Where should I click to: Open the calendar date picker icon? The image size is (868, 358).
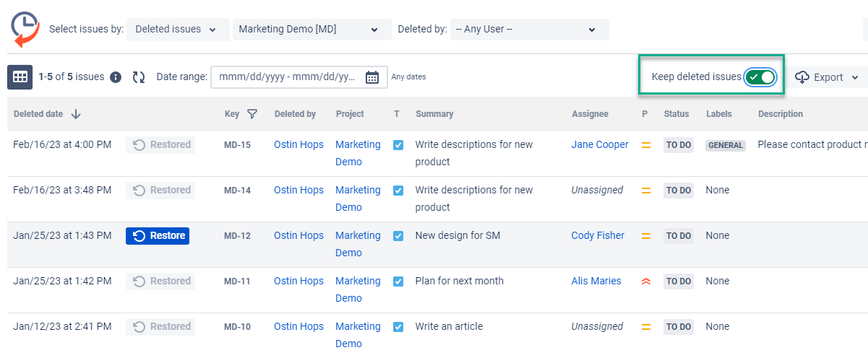pos(372,77)
